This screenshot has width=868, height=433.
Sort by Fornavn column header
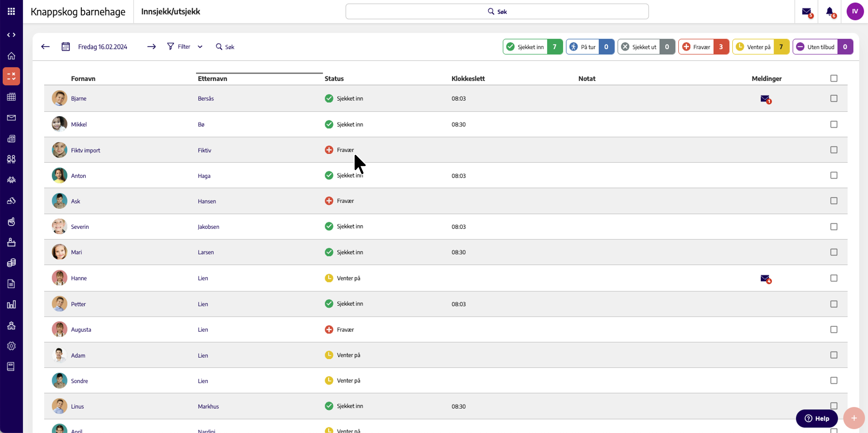pyautogui.click(x=83, y=79)
